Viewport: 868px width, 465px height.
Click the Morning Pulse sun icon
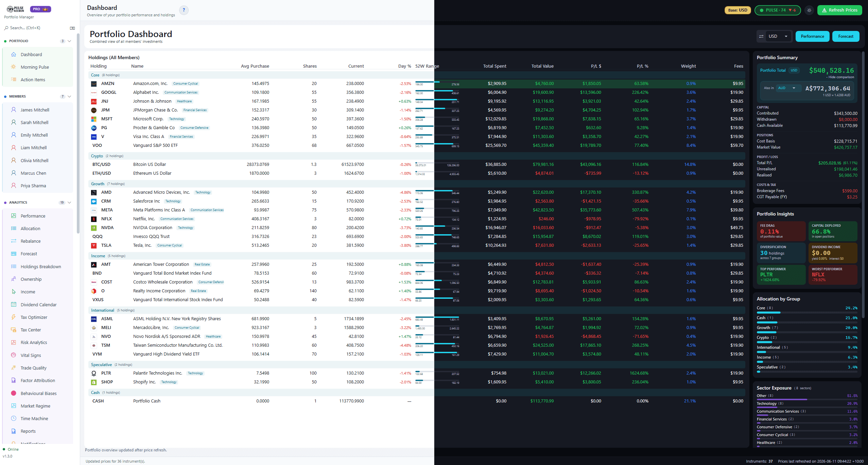pyautogui.click(x=14, y=67)
